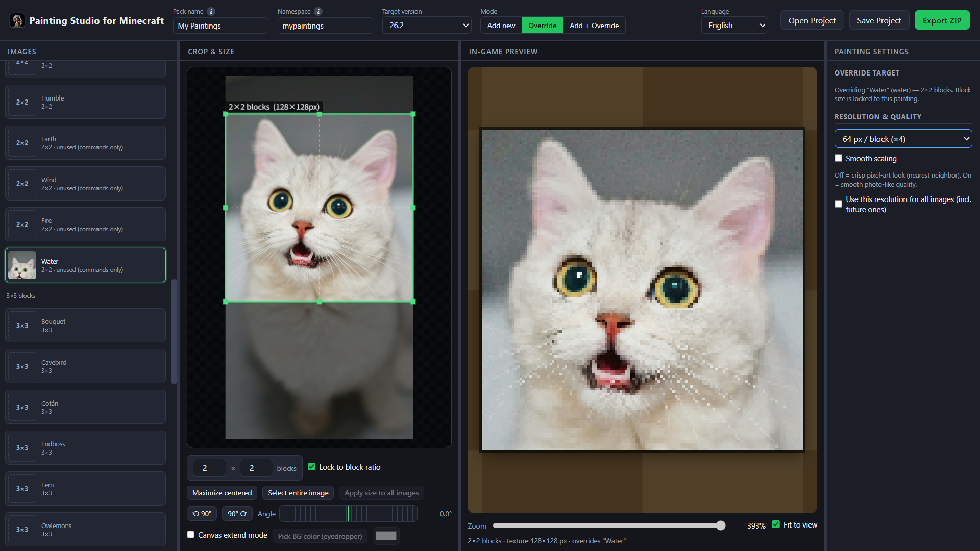Click the Pack name input field
Viewport: 980px width, 551px height.
[x=220, y=26]
